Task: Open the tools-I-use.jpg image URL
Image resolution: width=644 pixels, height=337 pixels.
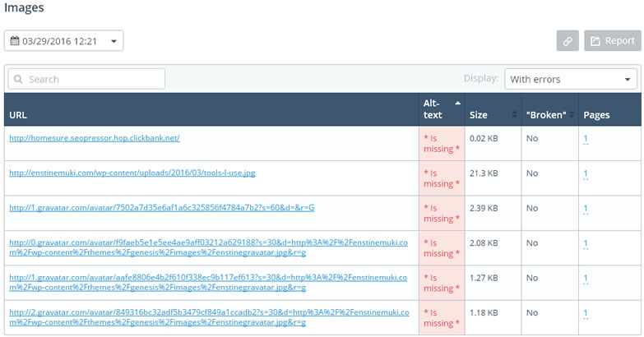Action: point(132,173)
